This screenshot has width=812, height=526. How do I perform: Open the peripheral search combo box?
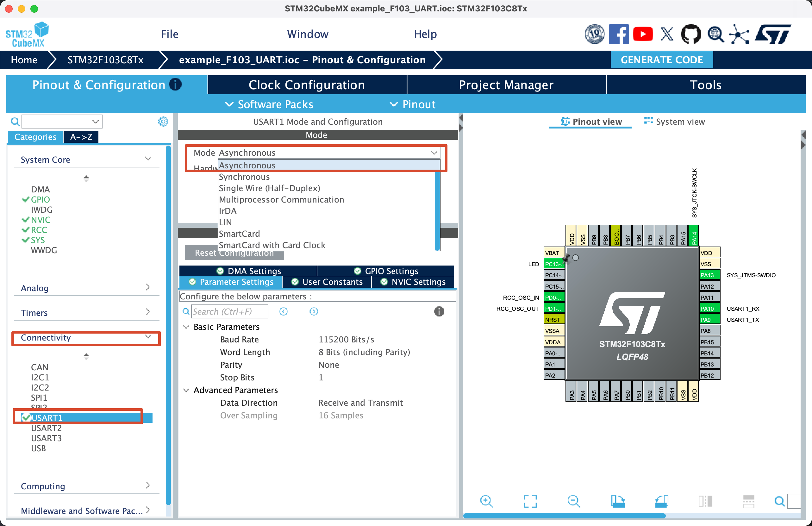62,122
